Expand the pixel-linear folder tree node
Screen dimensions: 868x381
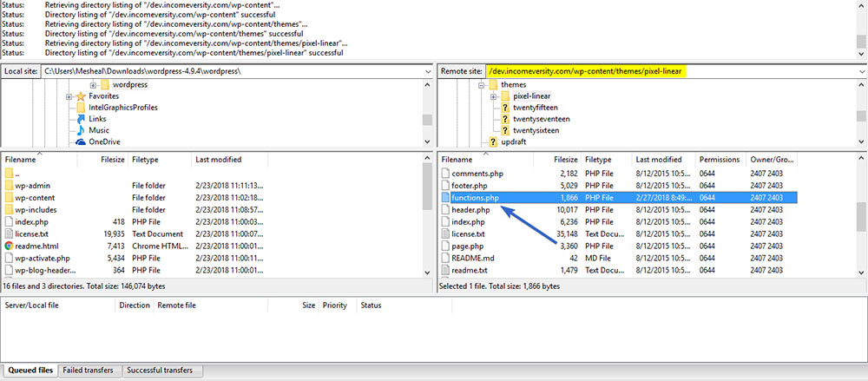point(493,96)
